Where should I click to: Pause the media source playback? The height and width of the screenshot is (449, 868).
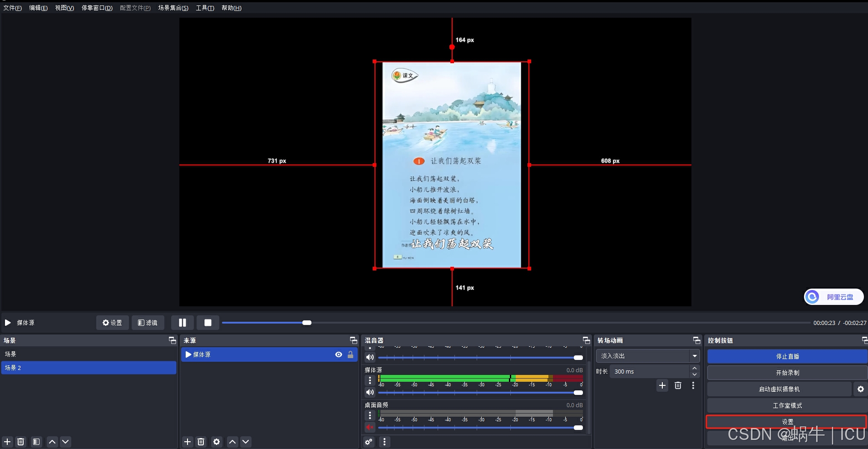[x=182, y=323]
